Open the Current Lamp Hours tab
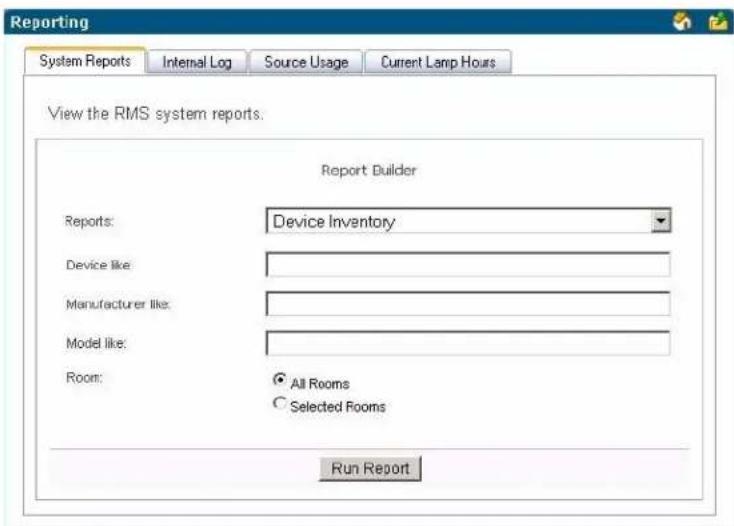 point(438,62)
